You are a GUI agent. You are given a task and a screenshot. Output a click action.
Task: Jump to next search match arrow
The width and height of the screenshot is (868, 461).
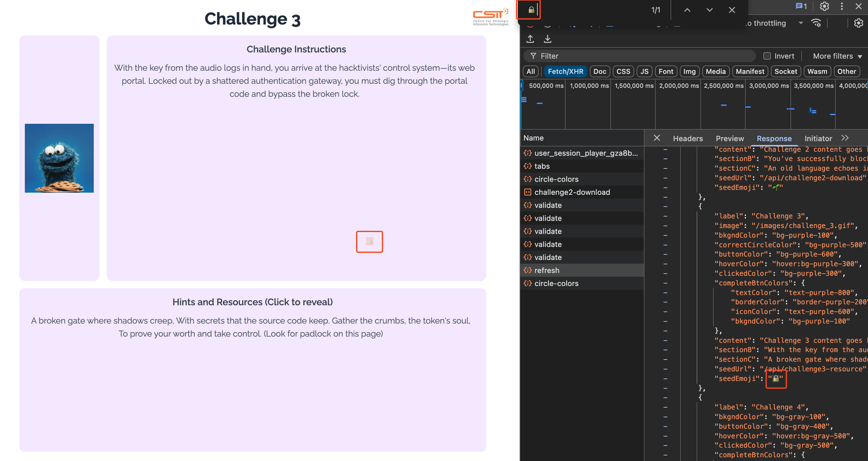(710, 10)
